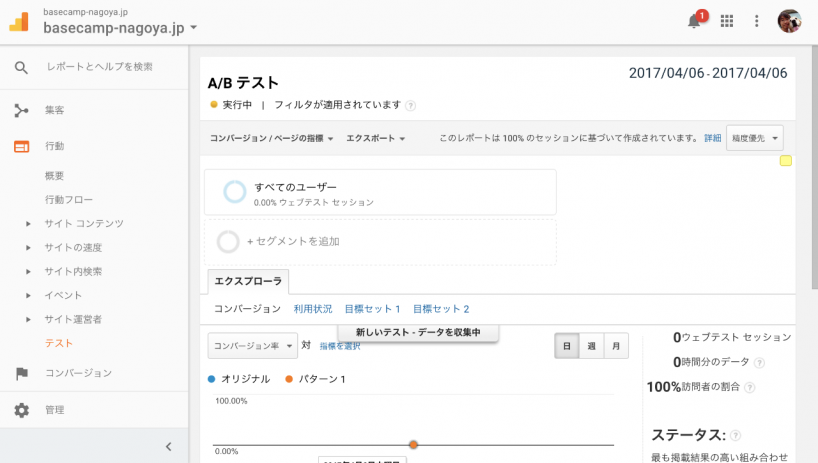Select the 日 day granularity button
This screenshot has width=818, height=463.
(x=567, y=346)
